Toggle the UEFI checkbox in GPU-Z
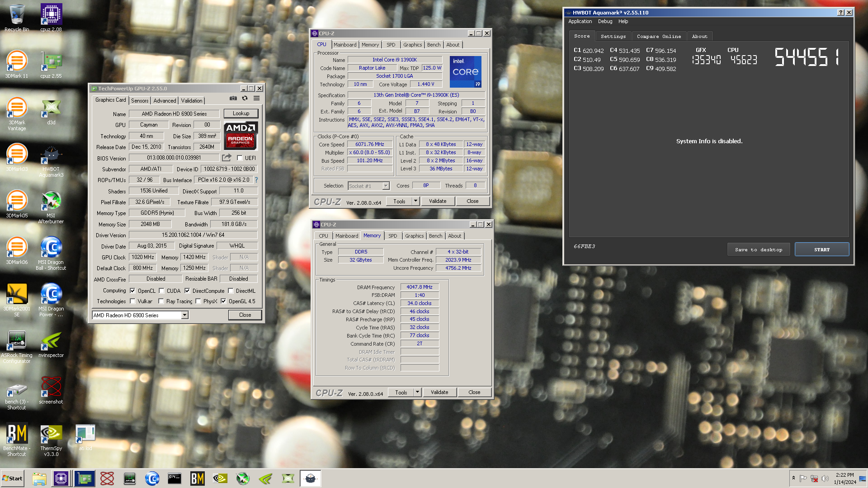 pos(240,158)
